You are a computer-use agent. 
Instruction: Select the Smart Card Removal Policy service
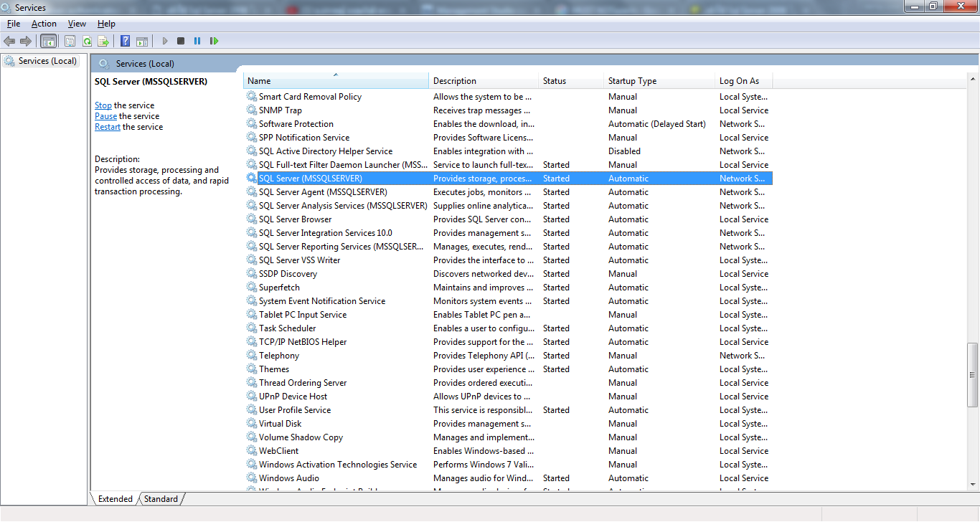(x=508, y=96)
